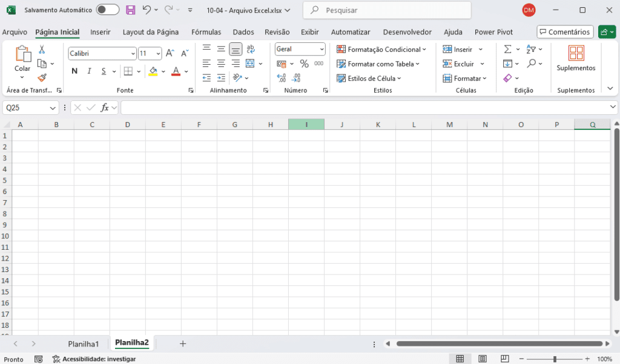The width and height of the screenshot is (620, 364).
Task: Click the Save icon in title bar
Action: coord(131,10)
